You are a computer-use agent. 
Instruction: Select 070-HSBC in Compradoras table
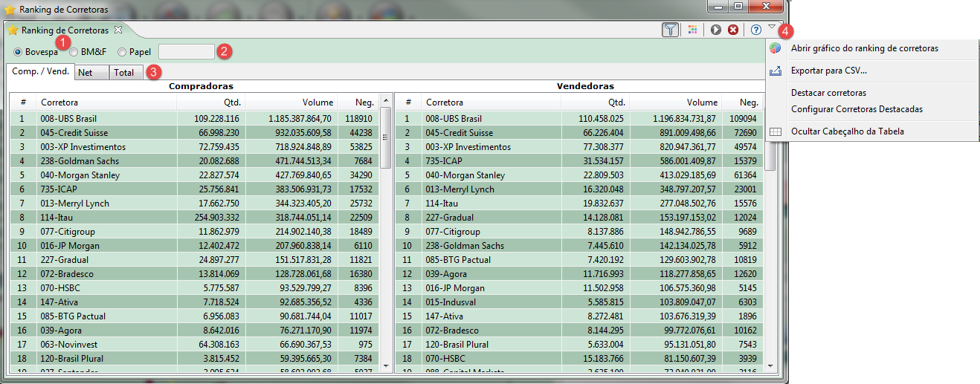194,287
